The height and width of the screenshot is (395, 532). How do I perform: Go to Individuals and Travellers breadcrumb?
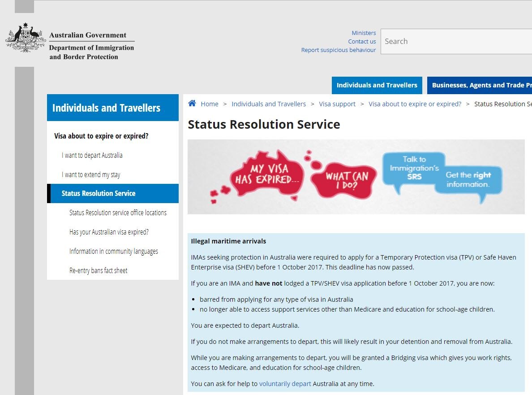269,104
